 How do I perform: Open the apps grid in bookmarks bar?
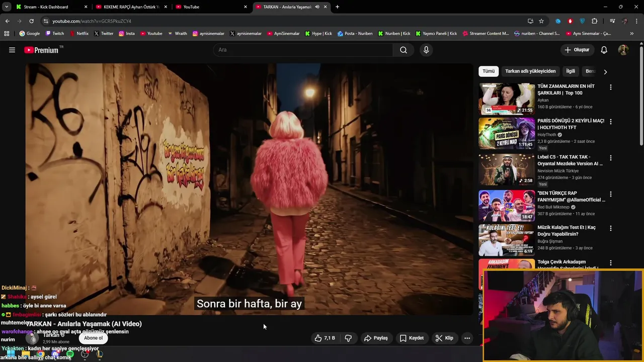pos(7,34)
